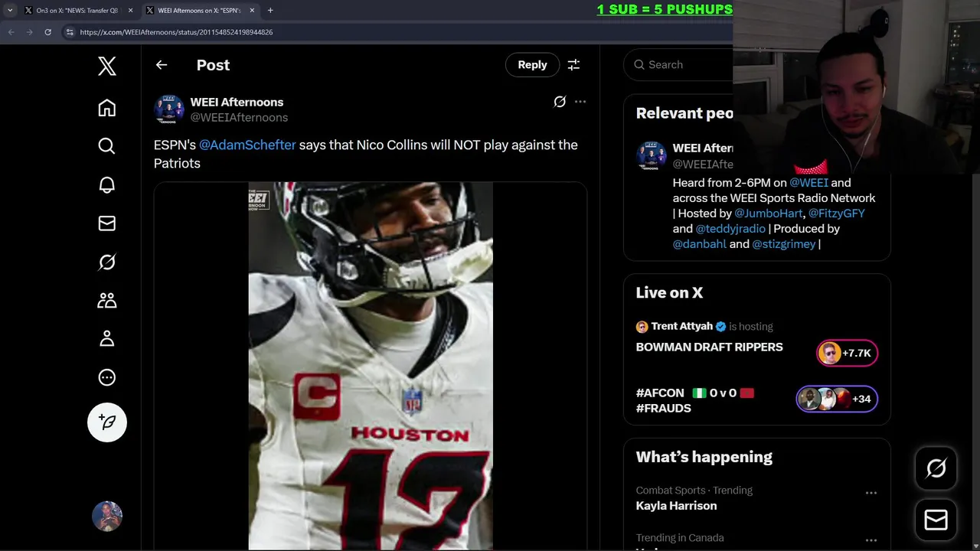Open Kayla Harrison trending topic
The height and width of the screenshot is (551, 980).
pos(676,506)
